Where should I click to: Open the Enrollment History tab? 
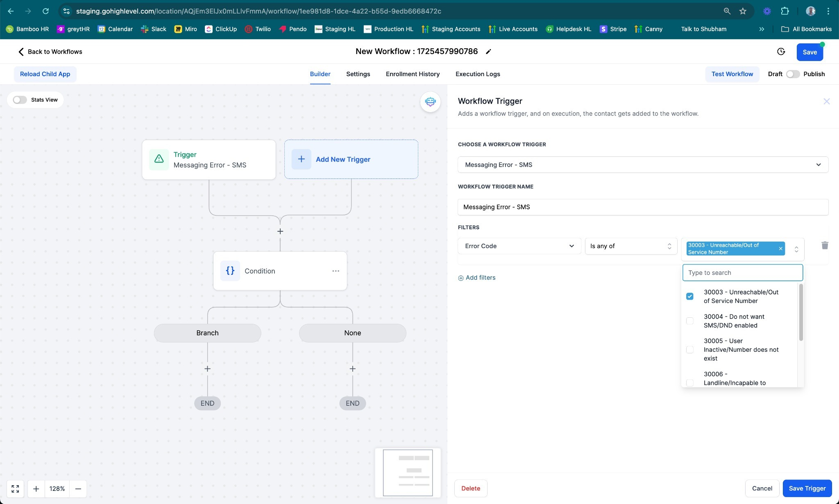pos(413,74)
